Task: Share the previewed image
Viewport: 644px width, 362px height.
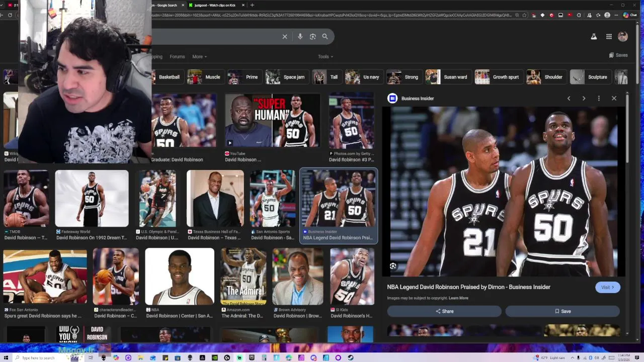Action: pyautogui.click(x=444, y=311)
